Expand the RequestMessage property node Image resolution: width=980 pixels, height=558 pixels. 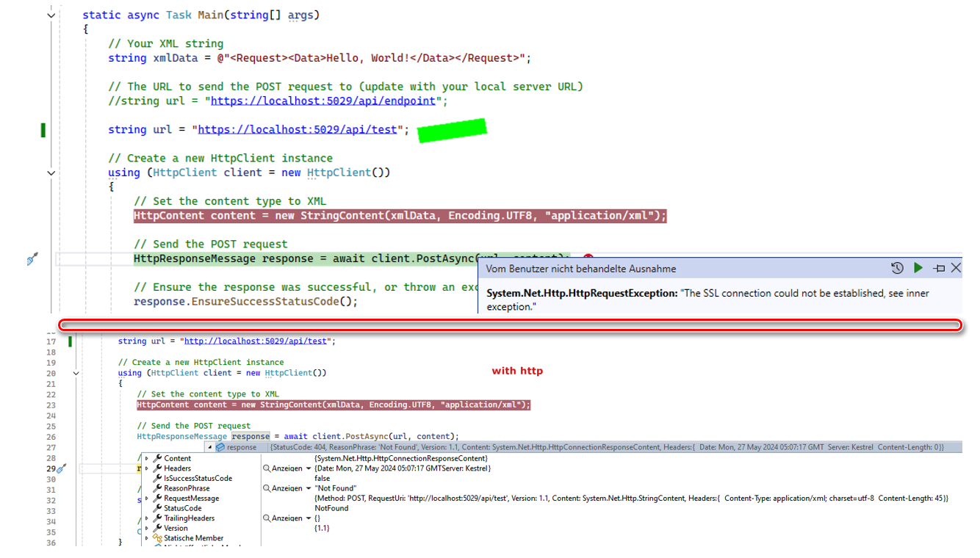[x=147, y=498]
